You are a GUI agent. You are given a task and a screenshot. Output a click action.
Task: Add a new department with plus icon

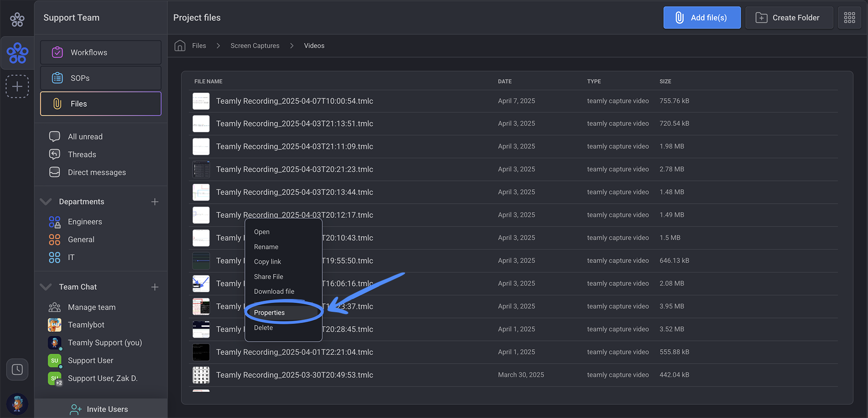[x=155, y=201]
